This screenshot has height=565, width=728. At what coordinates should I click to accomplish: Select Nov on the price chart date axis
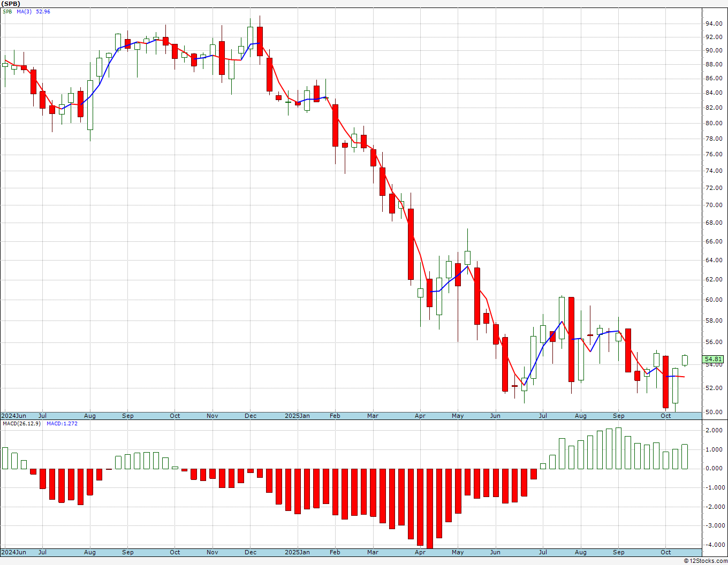tap(213, 416)
